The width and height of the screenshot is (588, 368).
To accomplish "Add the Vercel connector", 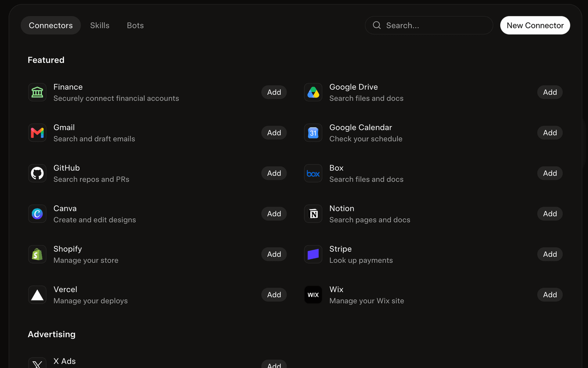I will (274, 295).
